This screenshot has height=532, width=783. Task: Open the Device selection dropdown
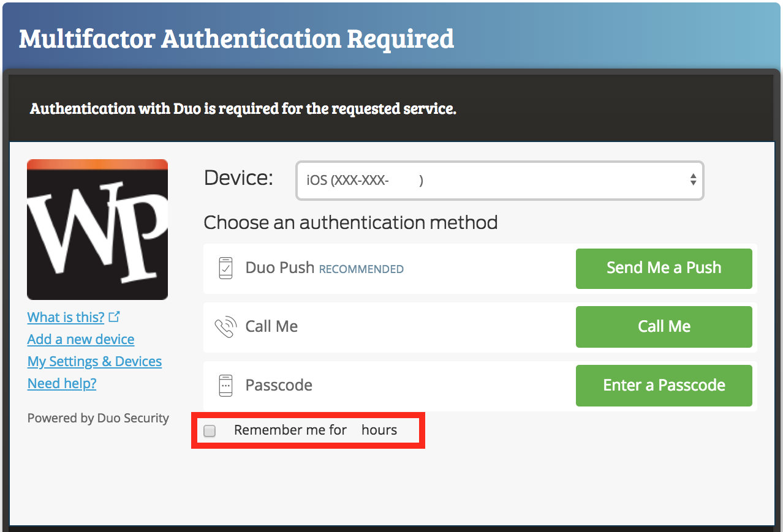tap(499, 181)
